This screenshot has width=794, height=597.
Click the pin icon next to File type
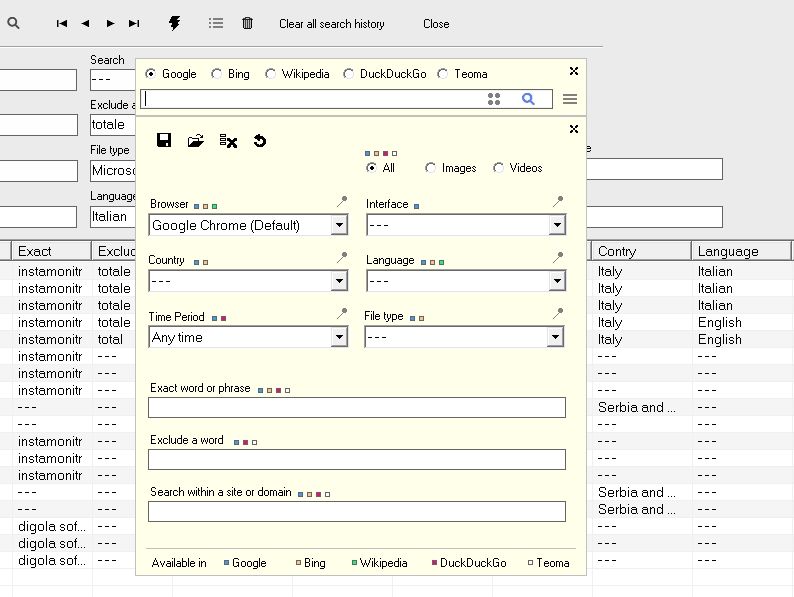point(558,314)
